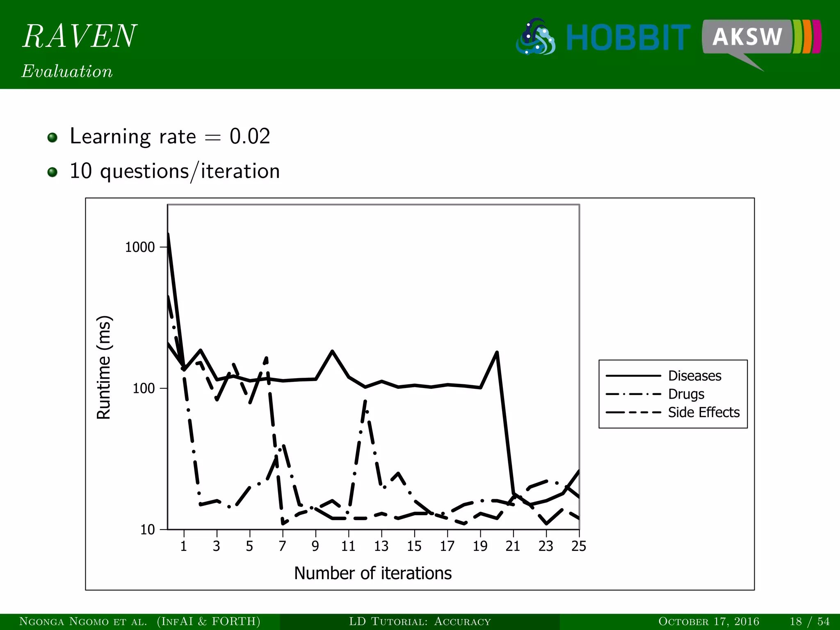
Task: Select the RAVEN slide title
Action: 79,36
